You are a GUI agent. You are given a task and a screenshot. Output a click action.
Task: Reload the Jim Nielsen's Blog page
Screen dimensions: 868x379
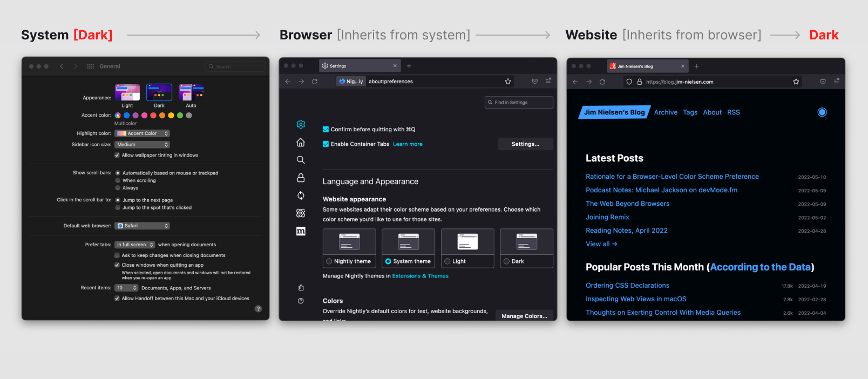tap(602, 82)
